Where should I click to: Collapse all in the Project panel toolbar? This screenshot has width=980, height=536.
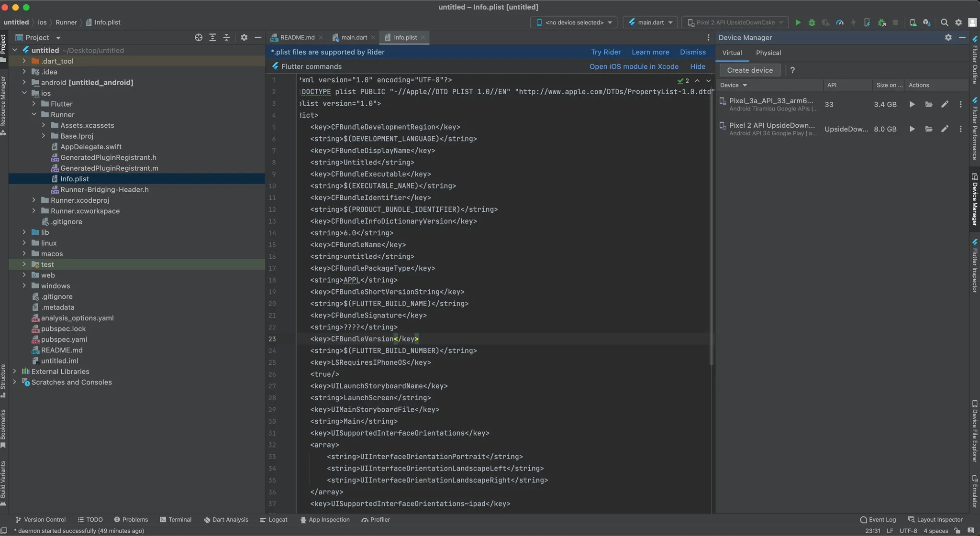tap(226, 37)
